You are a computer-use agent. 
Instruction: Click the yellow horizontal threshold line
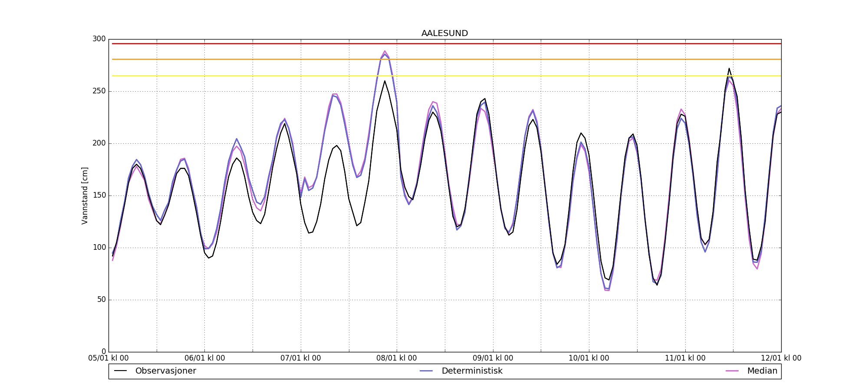click(447, 76)
